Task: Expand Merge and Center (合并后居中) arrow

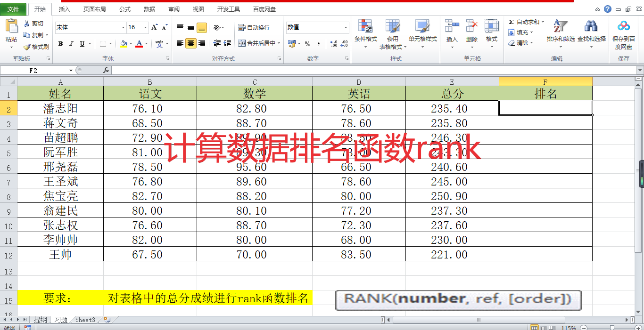Action: pyautogui.click(x=279, y=43)
